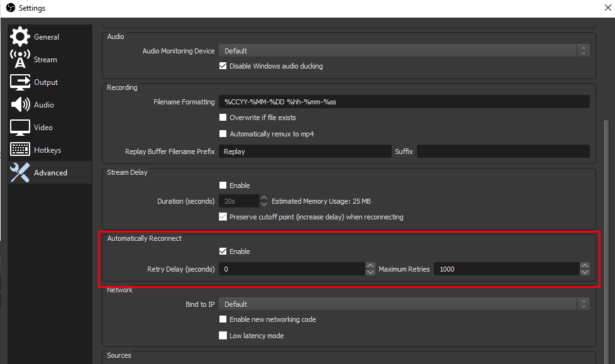615x364 pixels.
Task: Enable Overwrite if file exists
Action: tap(223, 118)
